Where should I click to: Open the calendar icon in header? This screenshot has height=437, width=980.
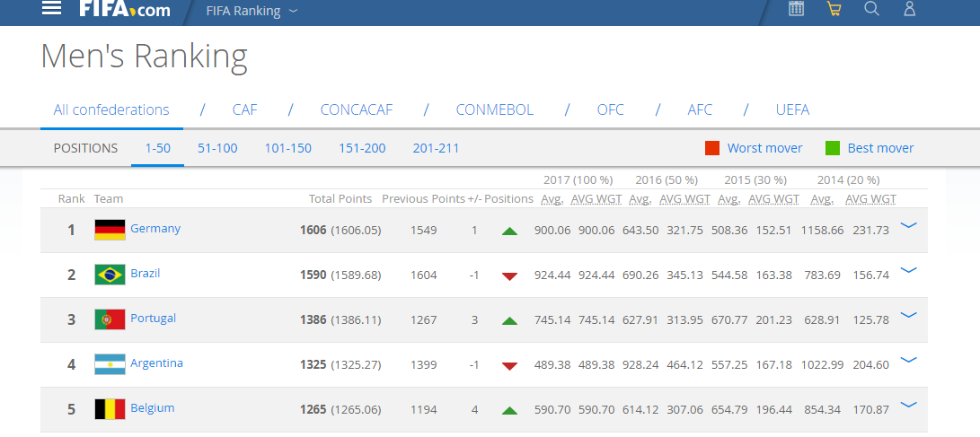point(796,9)
